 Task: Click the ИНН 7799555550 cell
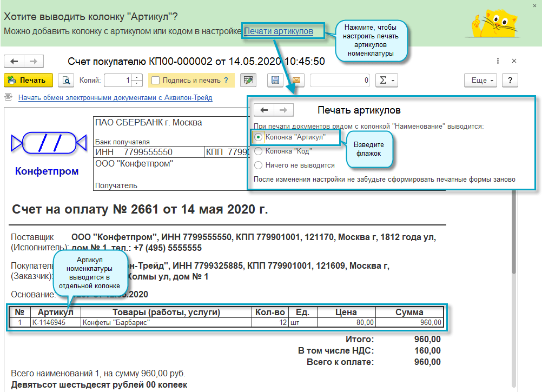(x=149, y=152)
